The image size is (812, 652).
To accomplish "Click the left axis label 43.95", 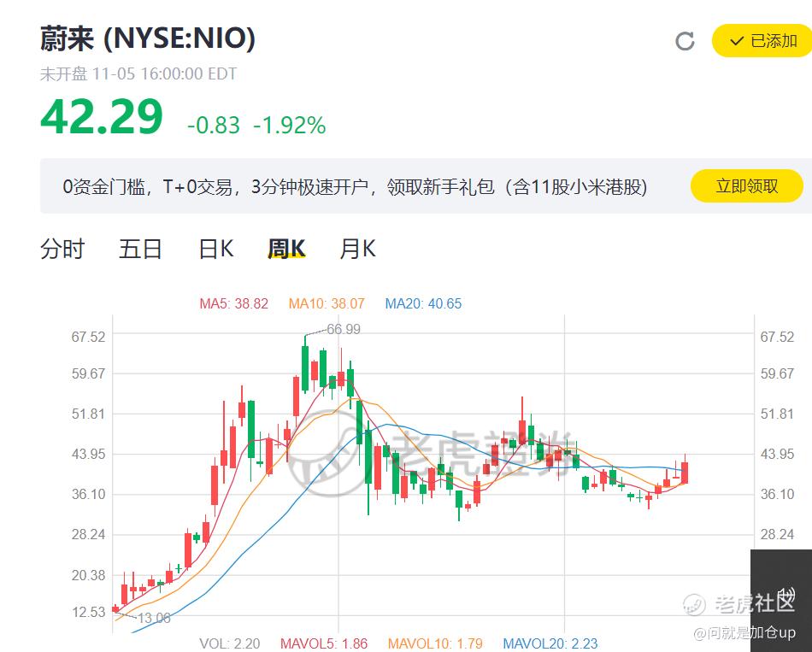I will pyautogui.click(x=88, y=454).
